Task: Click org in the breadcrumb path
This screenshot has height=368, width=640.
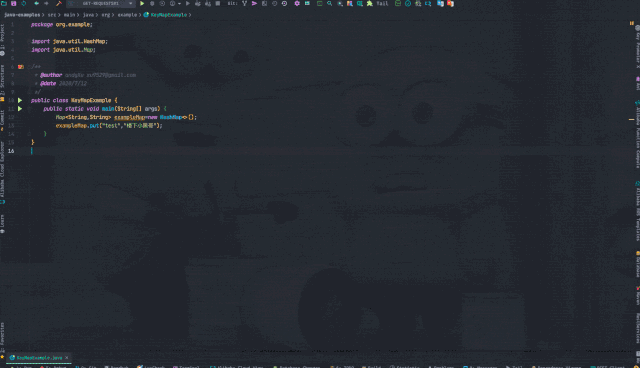Action: tap(106, 15)
